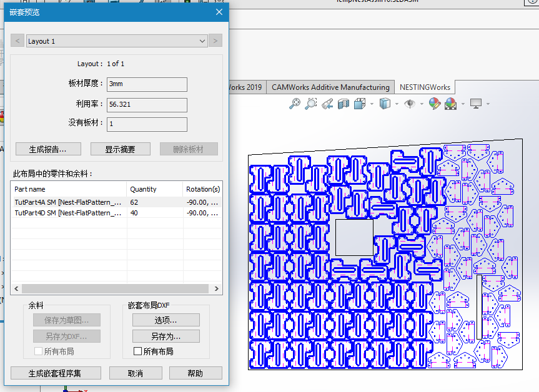Expand the Hide/Show Items dropdown arrow

pos(422,104)
